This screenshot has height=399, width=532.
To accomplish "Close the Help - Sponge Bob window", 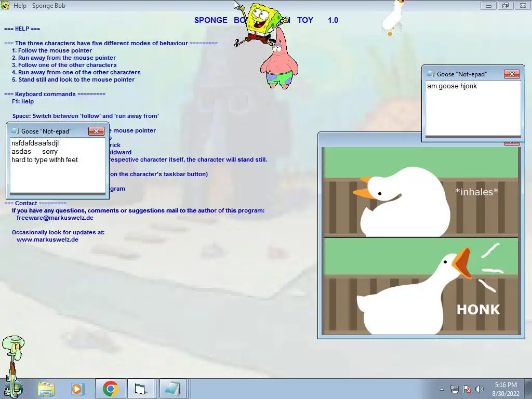I will [523, 5].
